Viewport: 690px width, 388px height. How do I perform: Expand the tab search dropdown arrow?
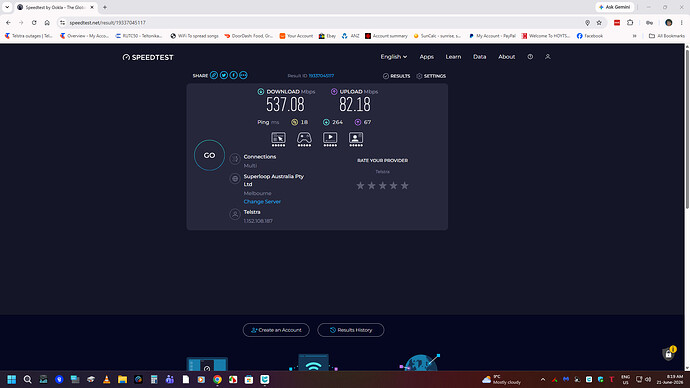pyautogui.click(x=7, y=7)
